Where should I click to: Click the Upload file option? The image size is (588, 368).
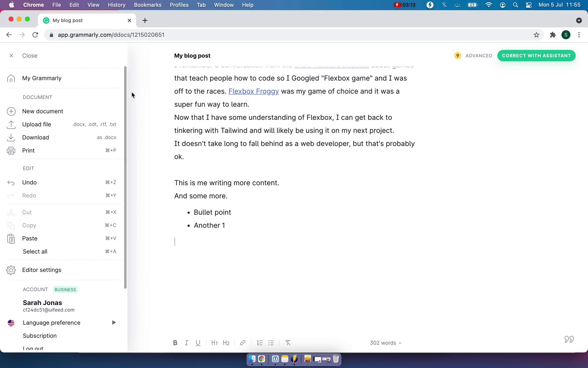point(36,124)
